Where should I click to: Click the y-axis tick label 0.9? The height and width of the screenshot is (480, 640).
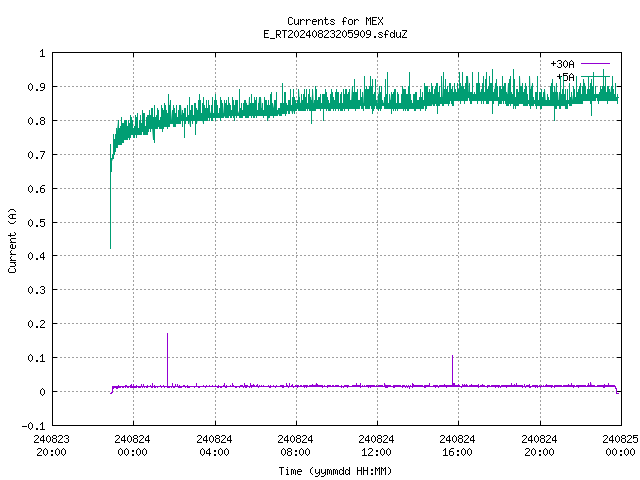tap(36, 87)
